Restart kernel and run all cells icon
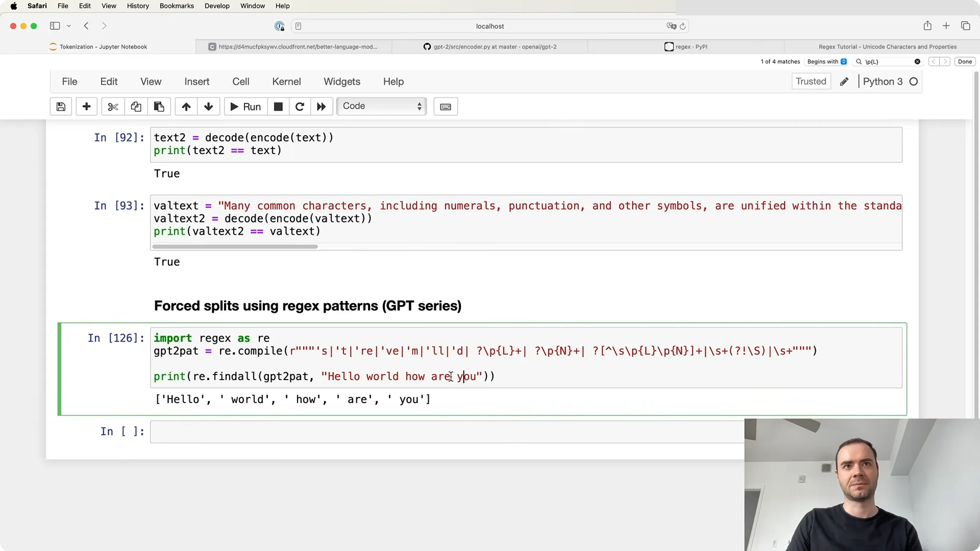 pyautogui.click(x=322, y=106)
